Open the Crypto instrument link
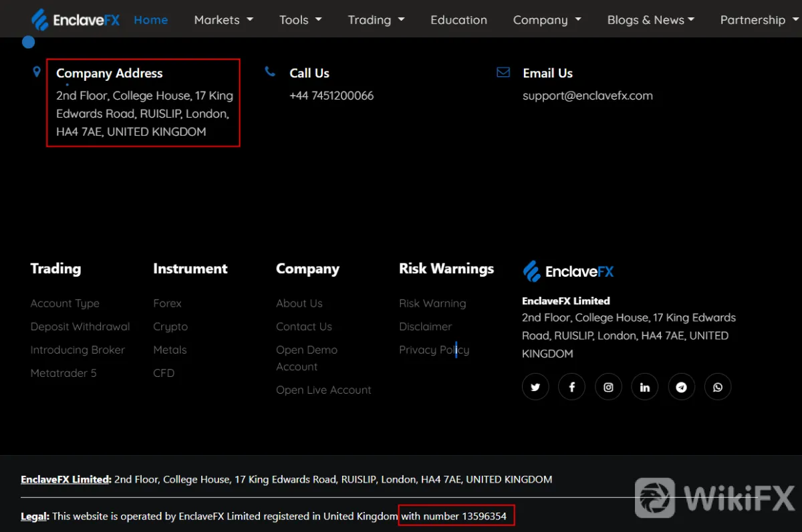The height and width of the screenshot is (532, 802). [170, 327]
